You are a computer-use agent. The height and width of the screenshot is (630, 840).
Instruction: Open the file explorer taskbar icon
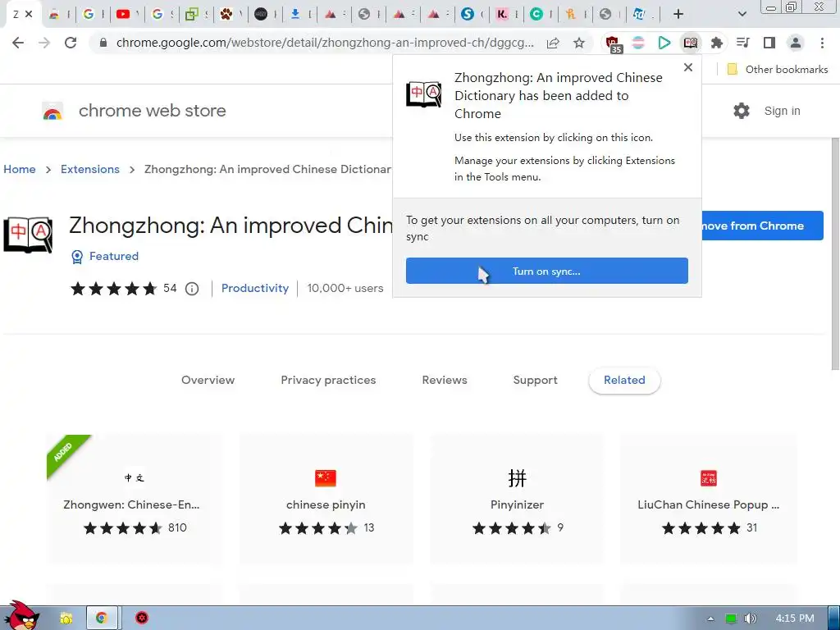66,619
